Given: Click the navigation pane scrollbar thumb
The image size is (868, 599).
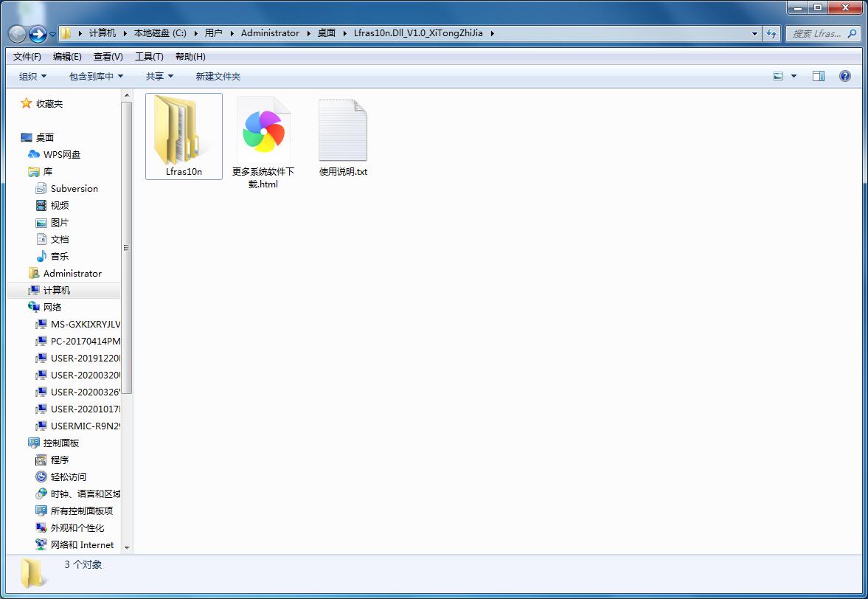Looking at the screenshot, I should [126, 247].
